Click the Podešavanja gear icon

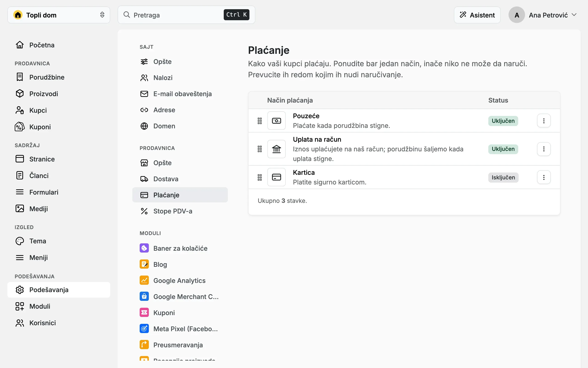point(20,290)
